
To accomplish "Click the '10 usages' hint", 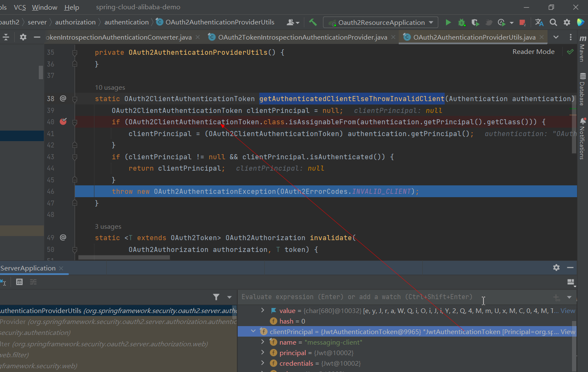I will pyautogui.click(x=110, y=88).
